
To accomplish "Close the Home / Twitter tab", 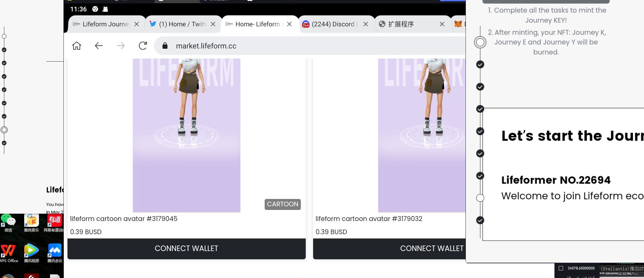I will (x=213, y=24).
